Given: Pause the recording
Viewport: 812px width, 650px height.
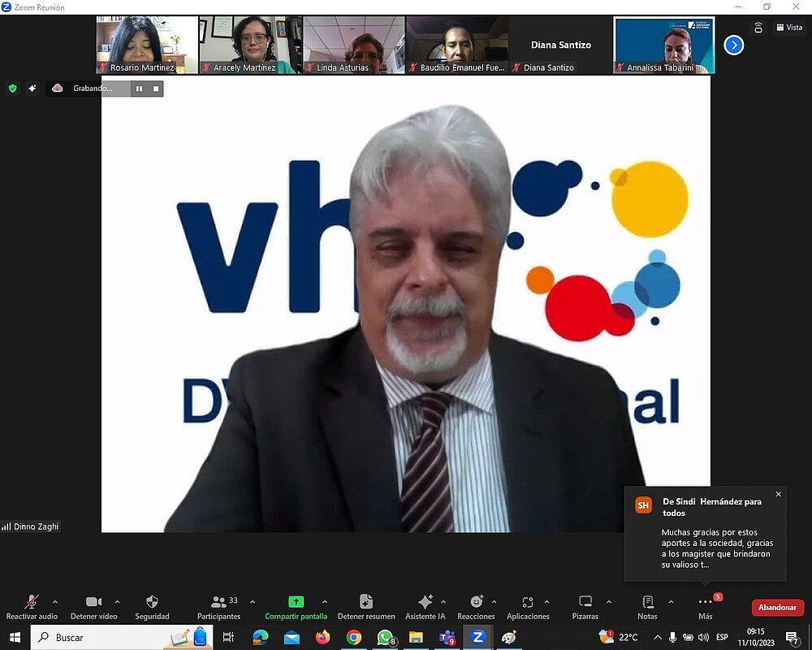Looking at the screenshot, I should [x=139, y=89].
